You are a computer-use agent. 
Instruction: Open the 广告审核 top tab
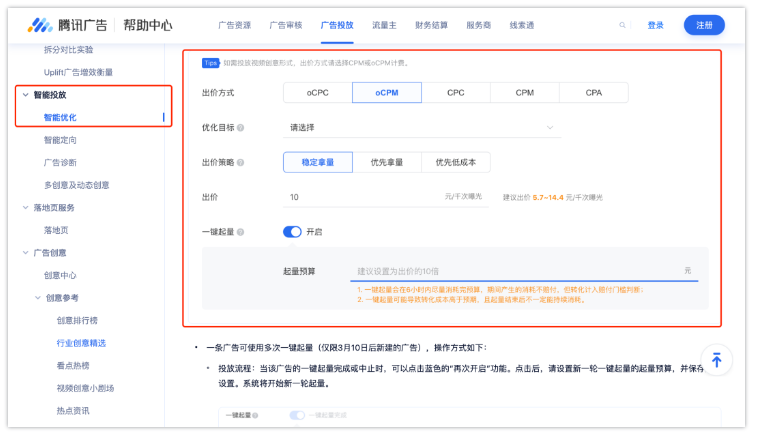coord(286,25)
